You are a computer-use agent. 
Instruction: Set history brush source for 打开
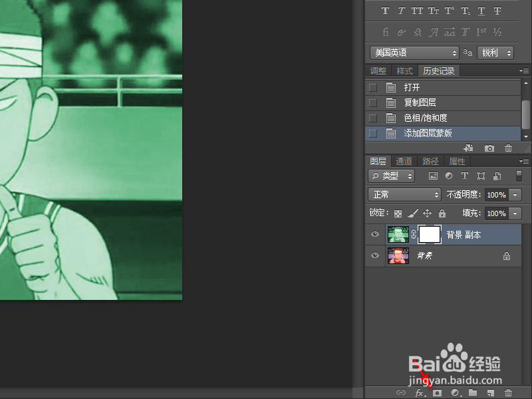tap(373, 88)
